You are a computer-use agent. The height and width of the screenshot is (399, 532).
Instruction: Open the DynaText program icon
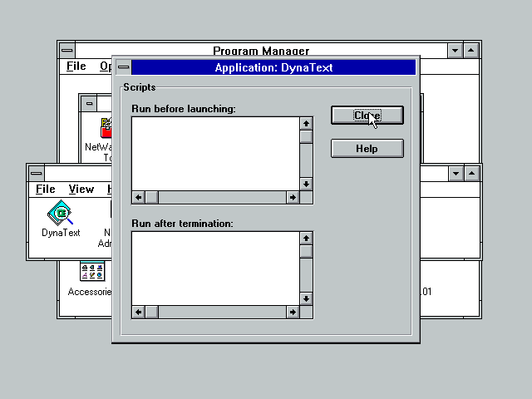61,213
